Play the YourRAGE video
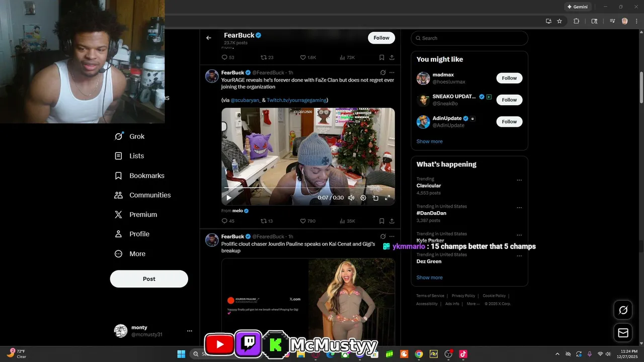644x362 pixels. (x=229, y=198)
